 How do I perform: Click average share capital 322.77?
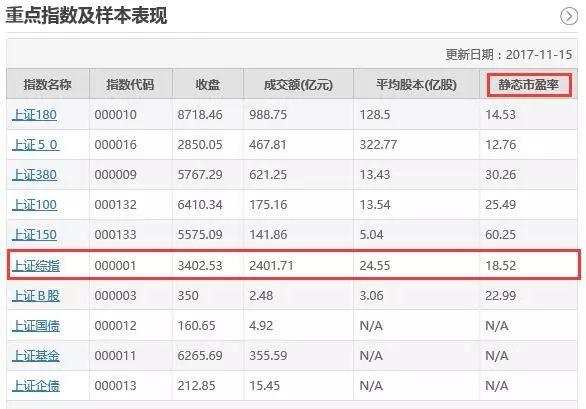(378, 145)
